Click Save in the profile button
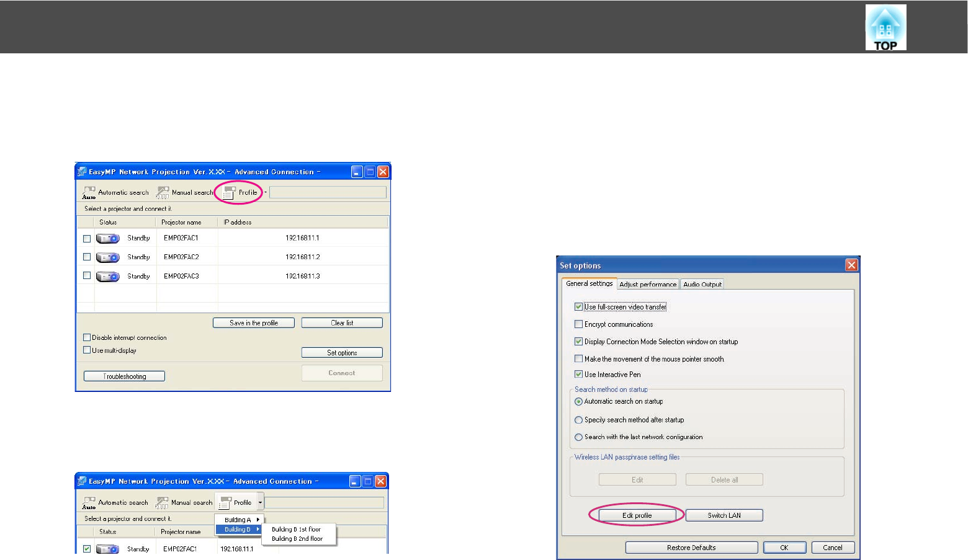Screen dimensions: 968x560 [254, 323]
